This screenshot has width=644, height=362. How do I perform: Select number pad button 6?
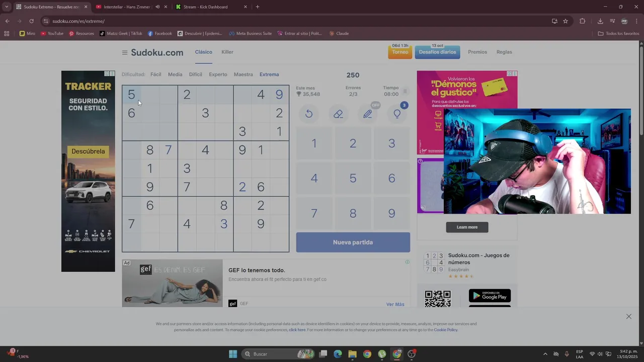[391, 178]
